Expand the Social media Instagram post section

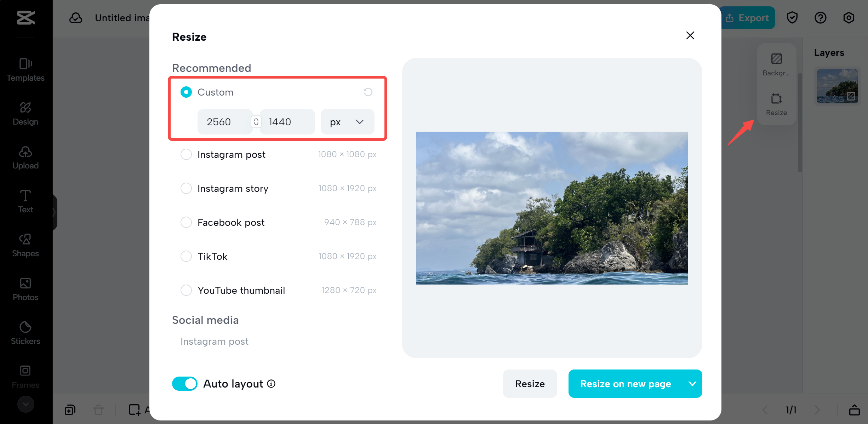214,340
